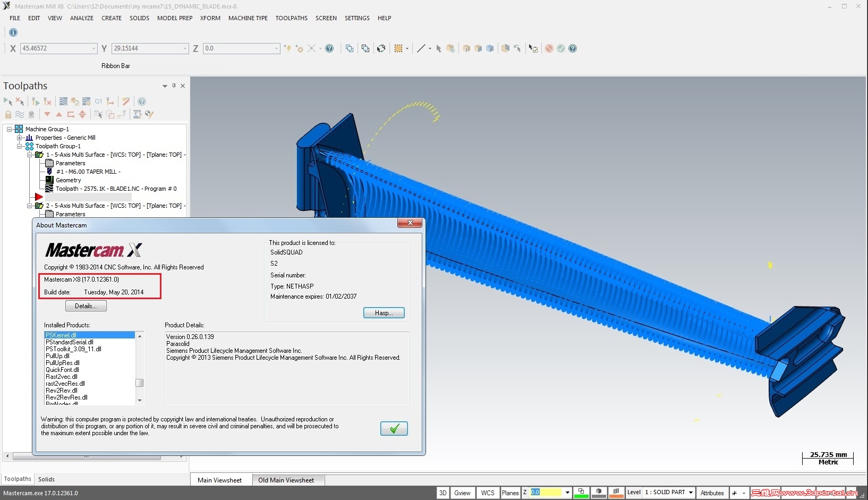Click the surface color orange swatch

[616, 493]
